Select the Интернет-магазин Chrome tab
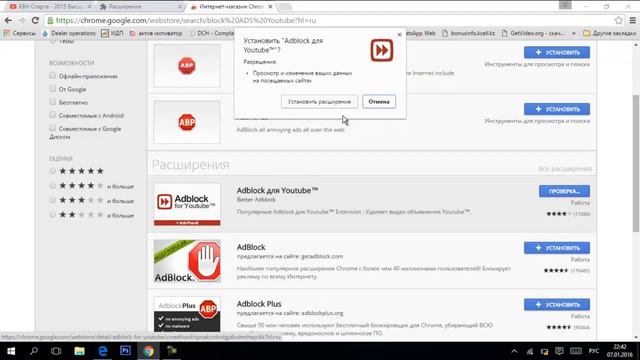640x360 pixels. 231,7
